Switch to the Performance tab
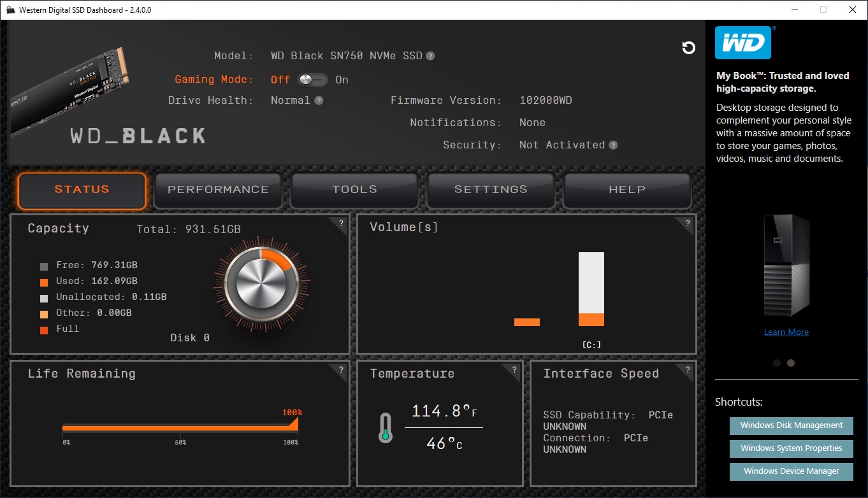 [x=218, y=190]
